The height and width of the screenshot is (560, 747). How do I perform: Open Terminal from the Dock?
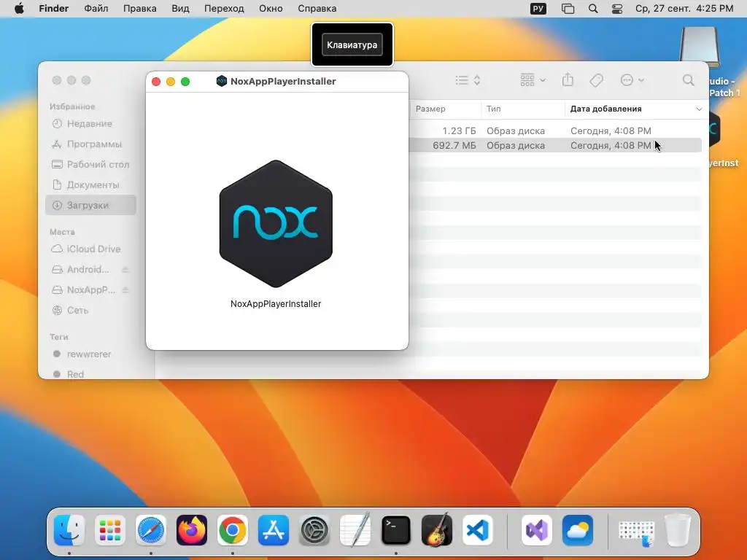(396, 530)
